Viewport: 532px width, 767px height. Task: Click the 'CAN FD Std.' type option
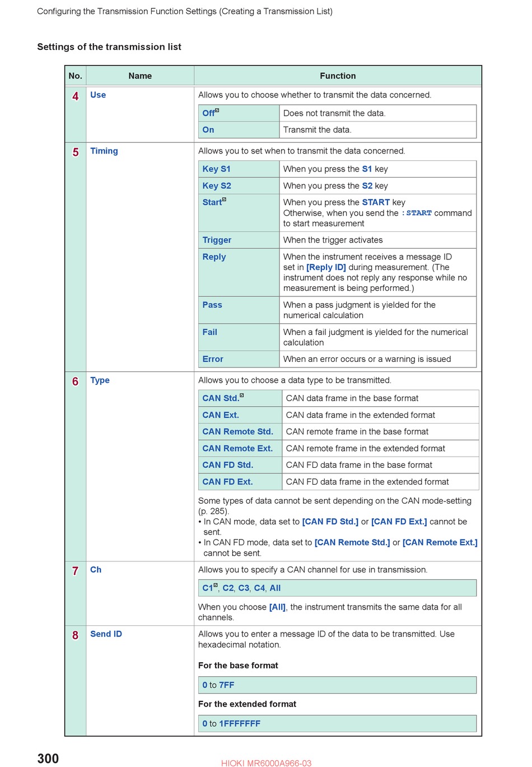click(x=228, y=465)
